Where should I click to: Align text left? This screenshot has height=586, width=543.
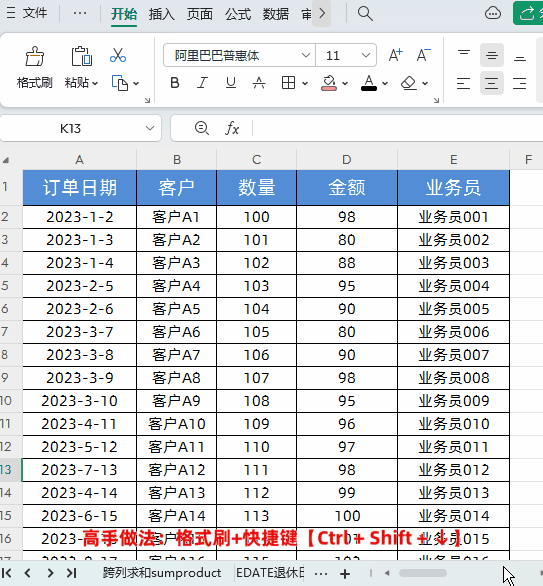pyautogui.click(x=463, y=83)
